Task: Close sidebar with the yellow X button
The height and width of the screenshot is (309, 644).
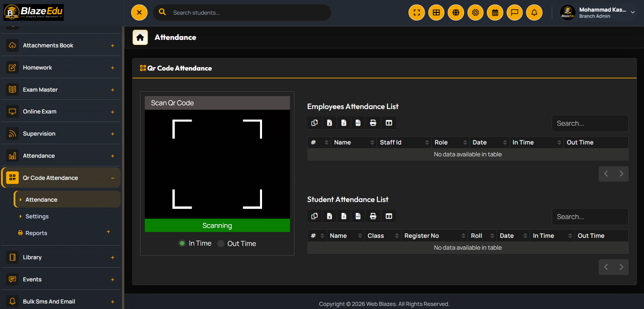Action: click(x=139, y=12)
